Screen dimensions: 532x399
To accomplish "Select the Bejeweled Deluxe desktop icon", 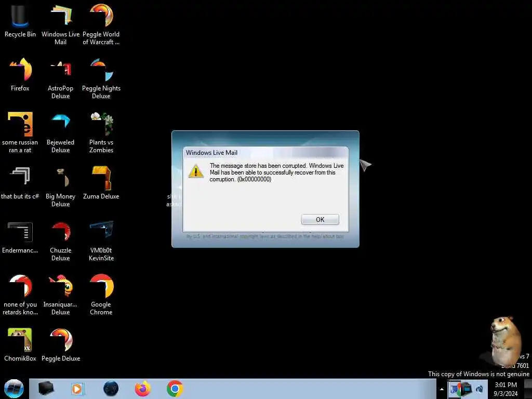I will pos(60,132).
